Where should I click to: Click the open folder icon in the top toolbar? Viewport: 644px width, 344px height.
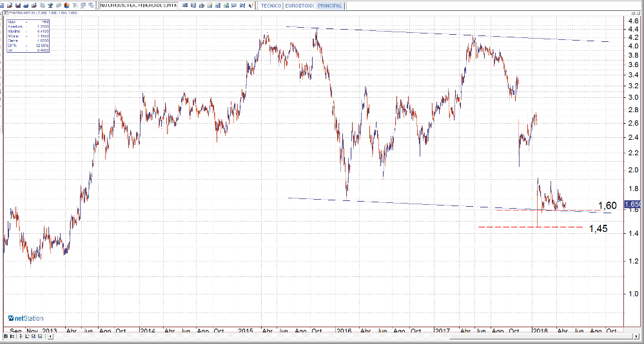pyautogui.click(x=10, y=5)
